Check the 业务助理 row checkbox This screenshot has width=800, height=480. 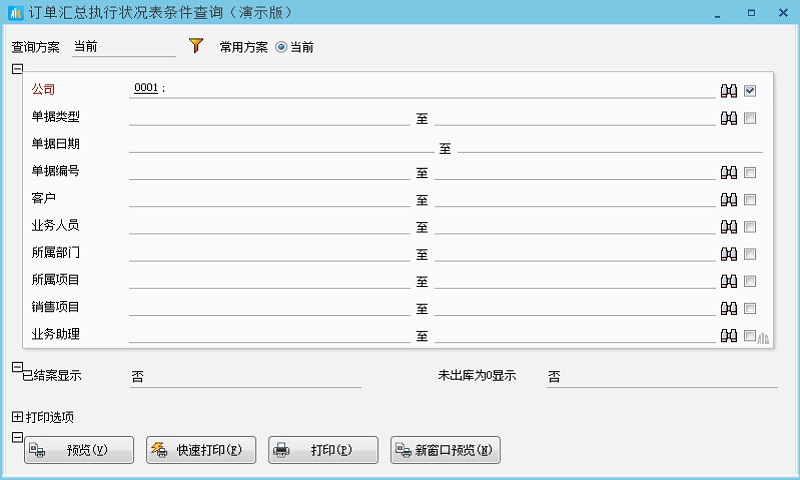[749, 336]
